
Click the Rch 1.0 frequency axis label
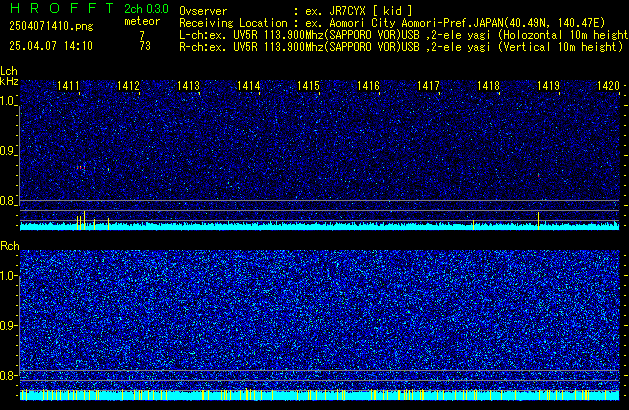[x=7, y=276]
